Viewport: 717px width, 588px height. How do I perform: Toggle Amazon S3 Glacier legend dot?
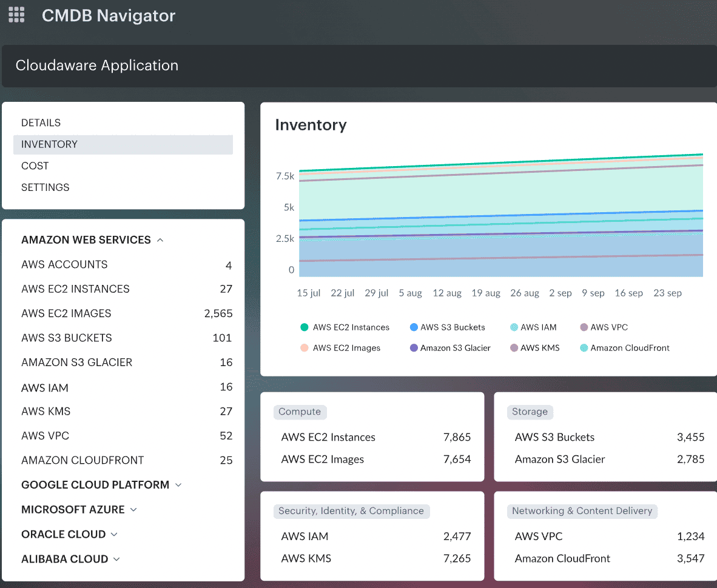pyautogui.click(x=414, y=348)
